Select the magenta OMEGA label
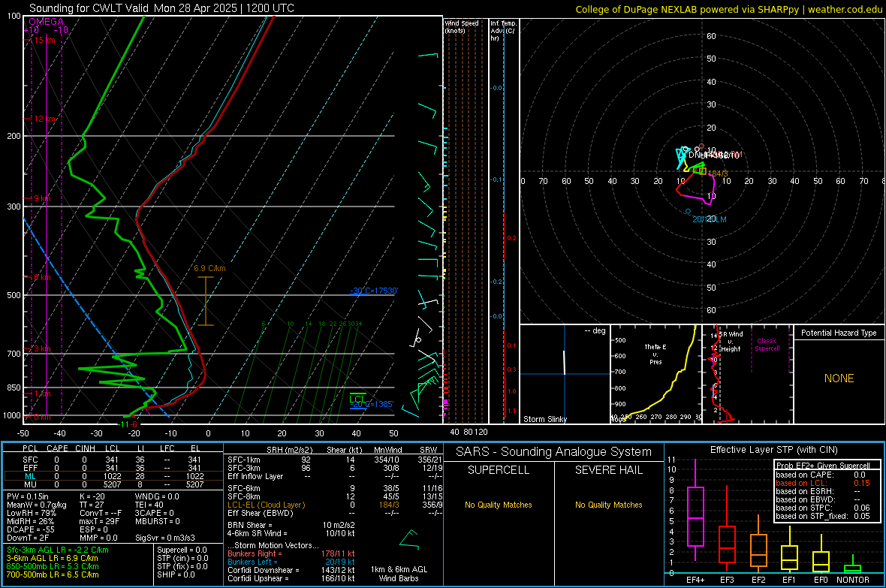 (47, 22)
